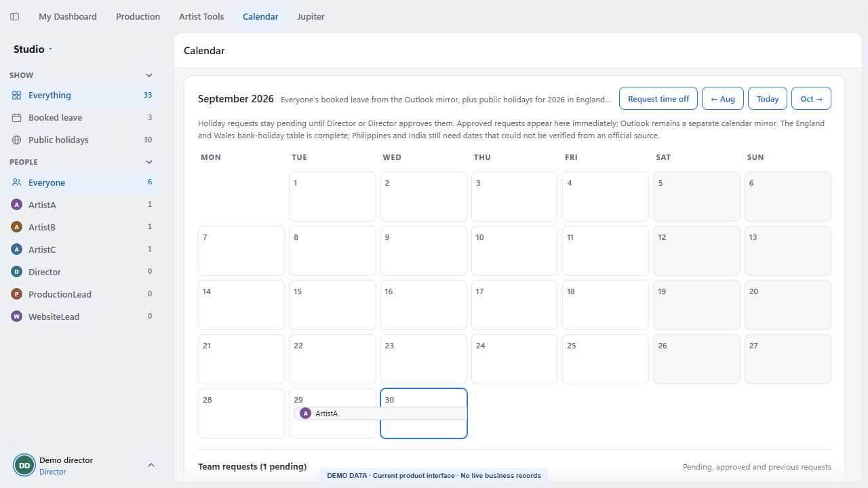This screenshot has height=488, width=868.
Task: Jump to Today in the calendar
Action: point(768,99)
